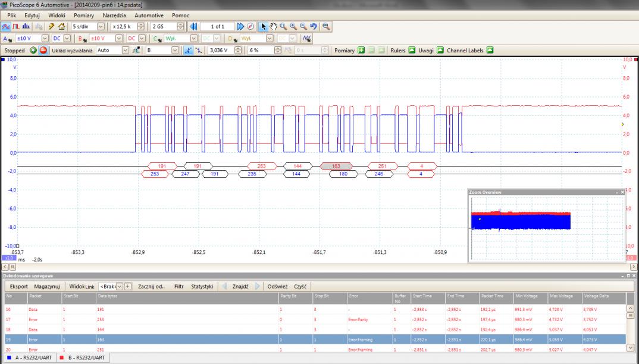639x364 pixels.
Task: Go to previous waveform buffer
Action: pyautogui.click(x=192, y=27)
